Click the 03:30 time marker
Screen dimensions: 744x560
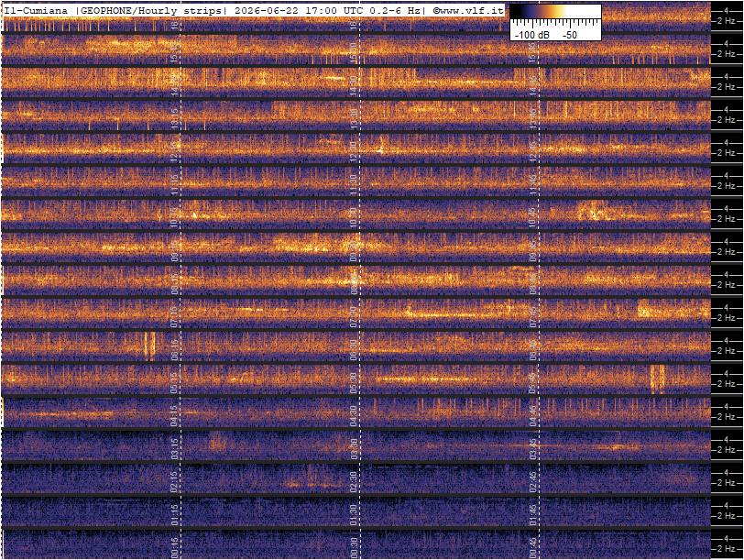pyautogui.click(x=354, y=449)
